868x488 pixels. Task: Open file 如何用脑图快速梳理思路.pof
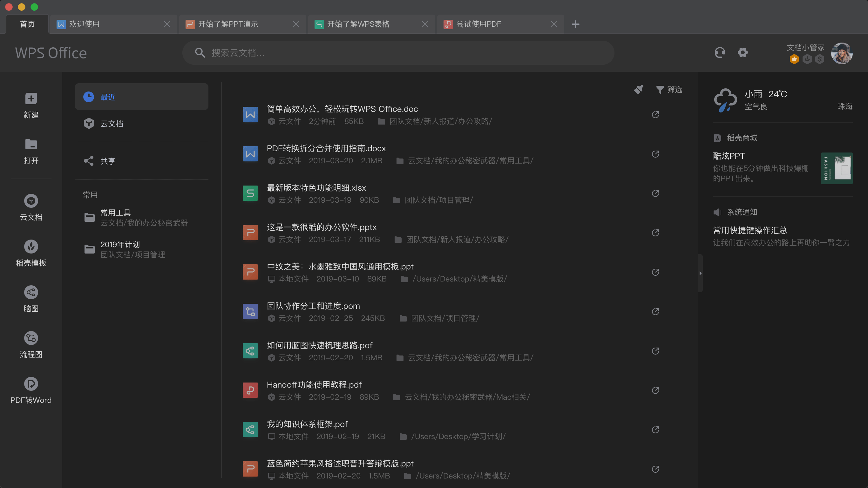[320, 345]
